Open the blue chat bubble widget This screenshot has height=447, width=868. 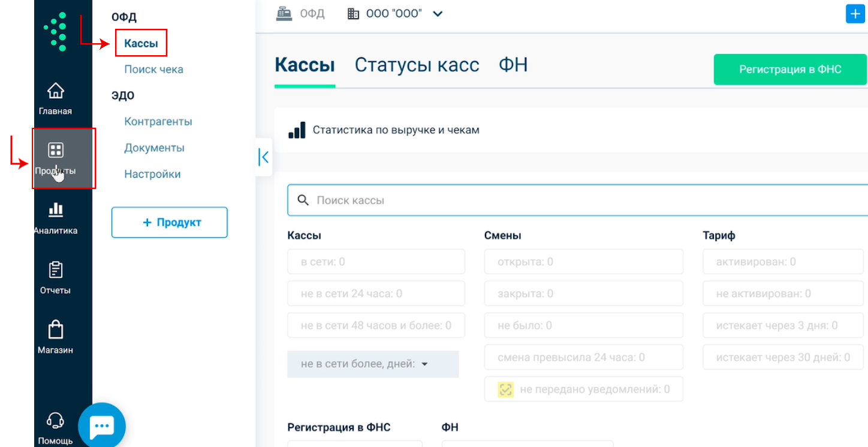[x=102, y=426]
